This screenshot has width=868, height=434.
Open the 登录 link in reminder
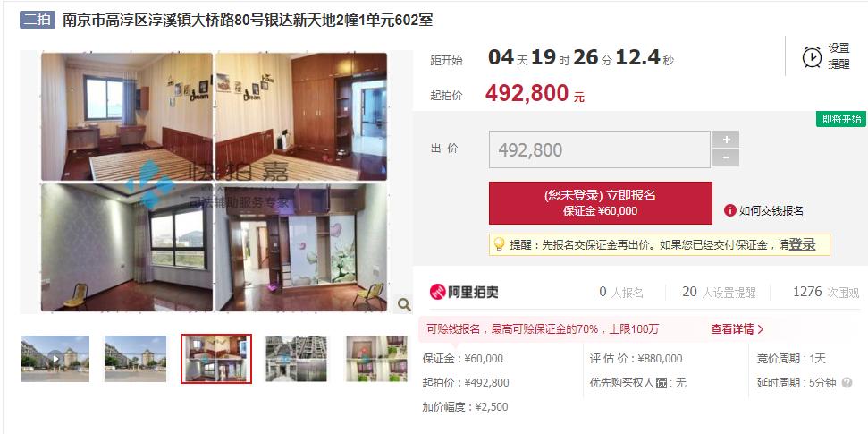tap(802, 244)
